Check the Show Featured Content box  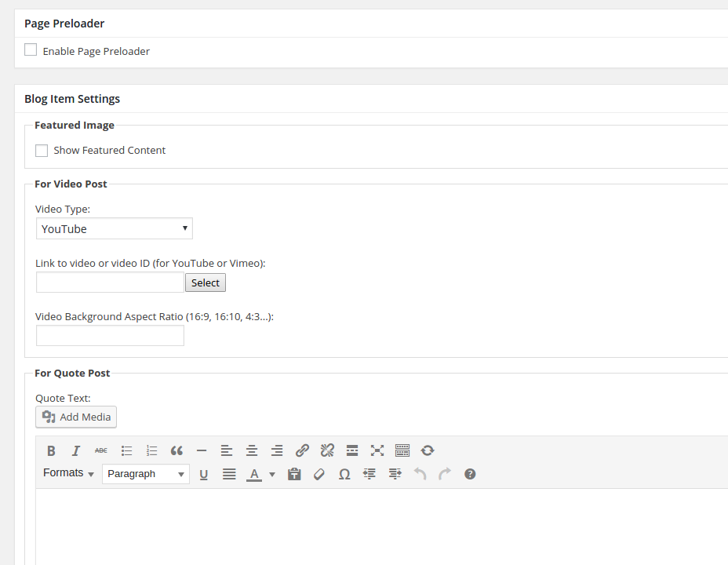point(42,151)
